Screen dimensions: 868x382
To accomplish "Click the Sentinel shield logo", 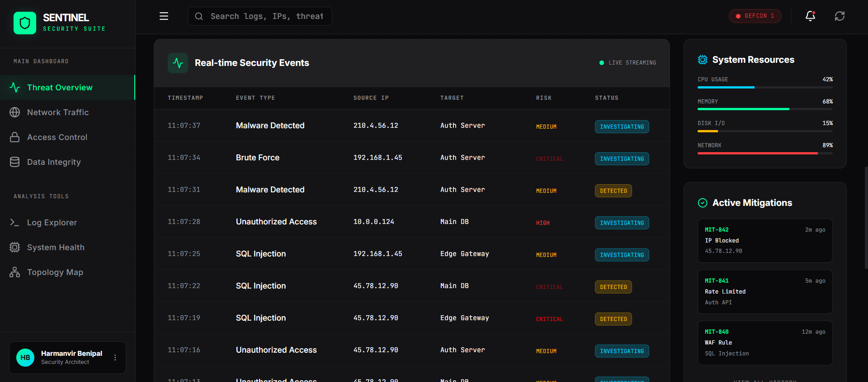I will tap(25, 23).
